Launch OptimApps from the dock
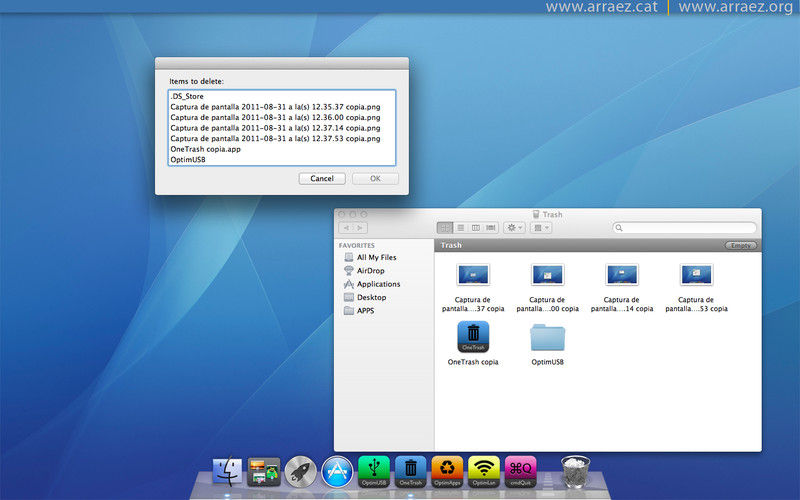800x500 pixels. (x=447, y=471)
